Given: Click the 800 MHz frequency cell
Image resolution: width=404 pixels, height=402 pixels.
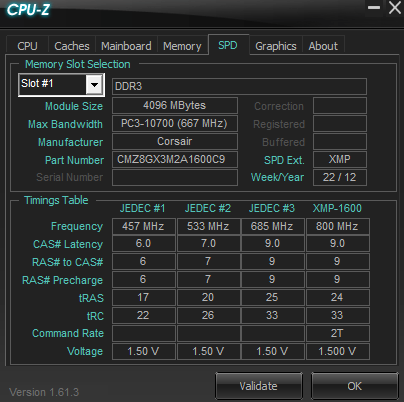Looking at the screenshot, I should click(x=338, y=226).
